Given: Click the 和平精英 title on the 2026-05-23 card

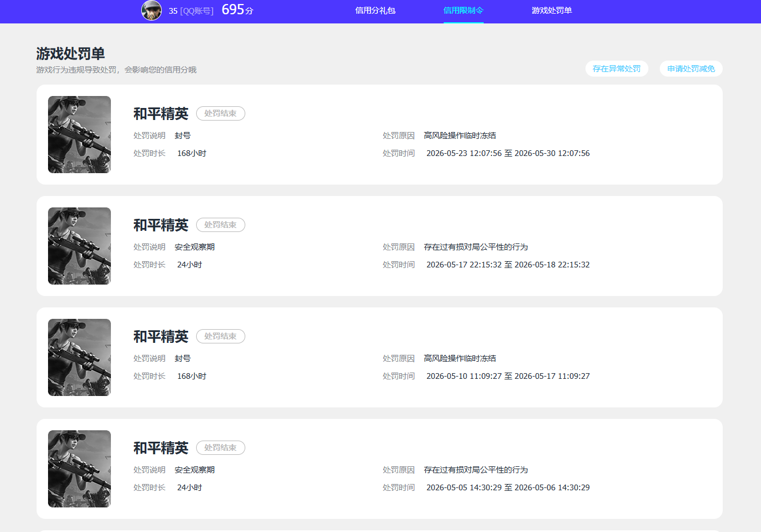Looking at the screenshot, I should (x=161, y=114).
